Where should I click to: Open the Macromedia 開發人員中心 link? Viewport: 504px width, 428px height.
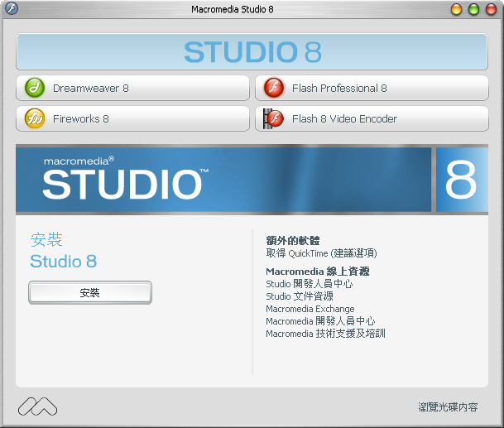tap(320, 321)
